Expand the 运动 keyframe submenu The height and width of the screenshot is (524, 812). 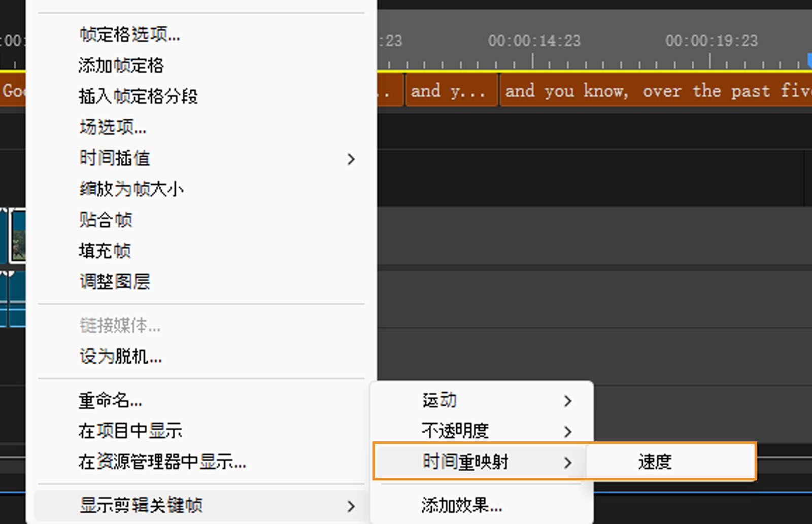tap(482, 401)
